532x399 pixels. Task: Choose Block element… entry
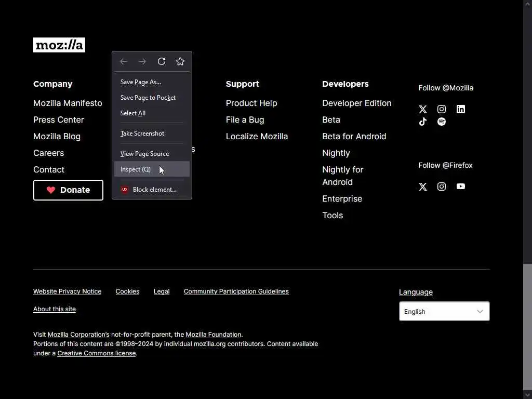pyautogui.click(x=152, y=189)
